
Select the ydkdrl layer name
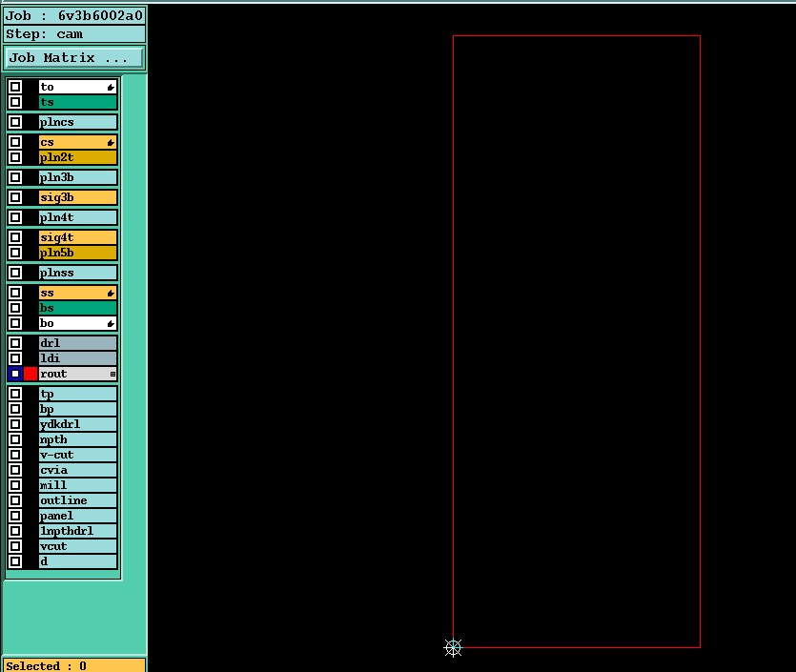(78, 424)
